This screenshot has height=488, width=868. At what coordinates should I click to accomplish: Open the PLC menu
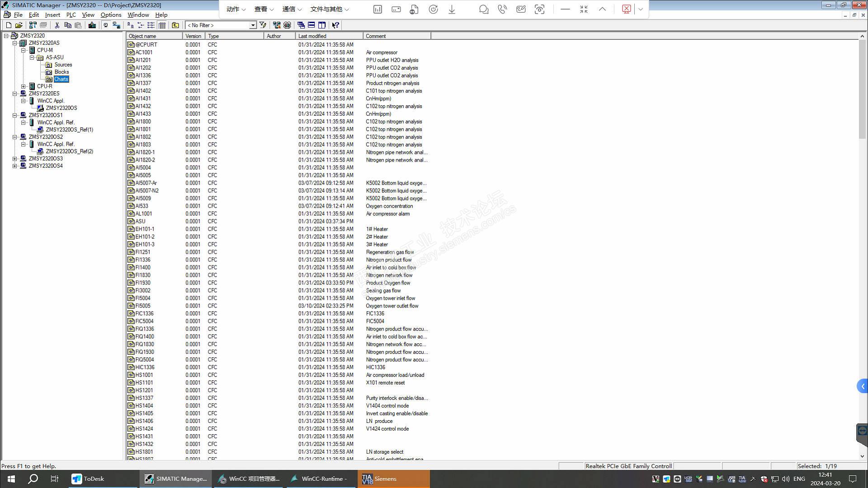click(x=71, y=15)
